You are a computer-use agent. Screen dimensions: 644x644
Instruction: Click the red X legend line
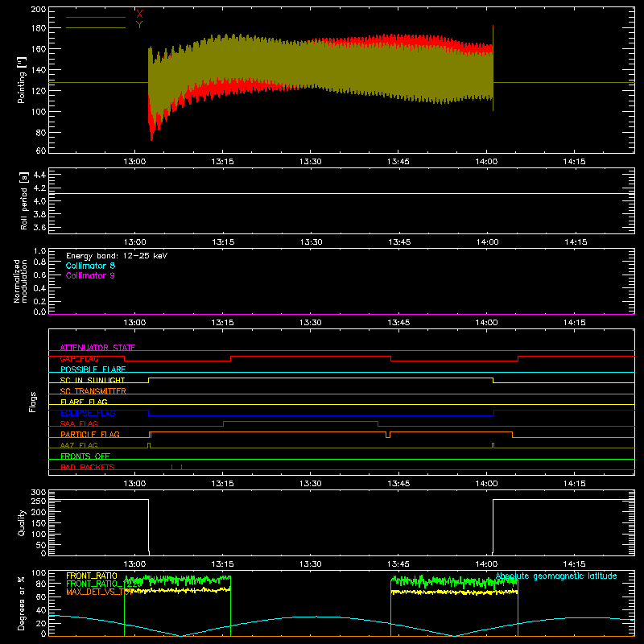click(96, 17)
